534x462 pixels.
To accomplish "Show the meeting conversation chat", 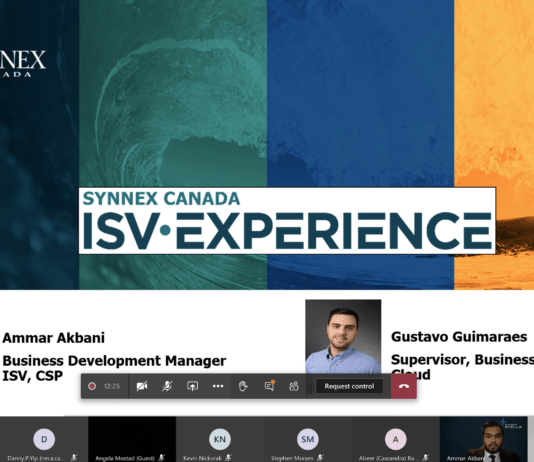I will tap(269, 386).
